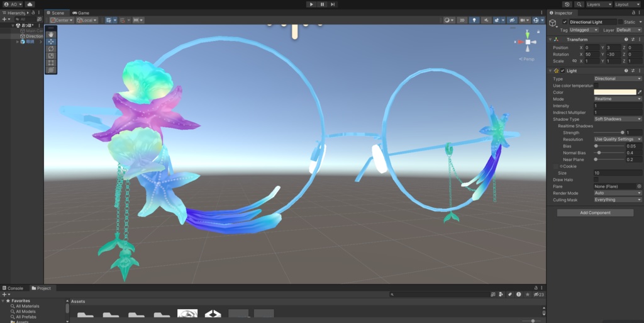Select the Inspector tab
The image size is (644, 323).
(x=561, y=13)
